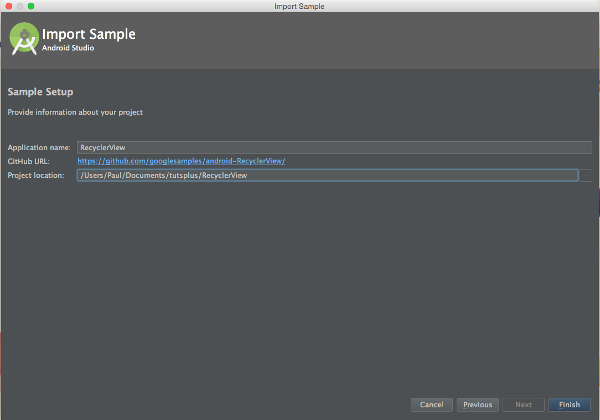Click the 'Project location:' label
Image resolution: width=600 pixels, height=420 pixels.
(x=36, y=175)
